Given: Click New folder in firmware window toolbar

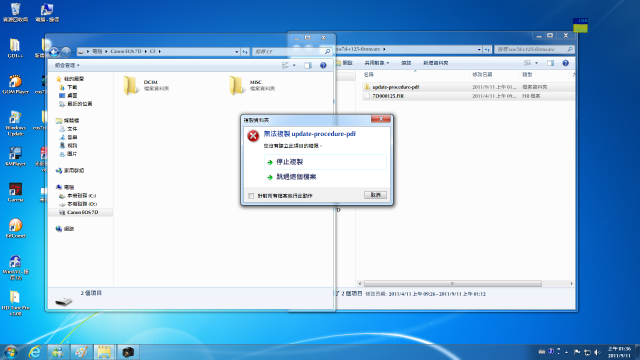Looking at the screenshot, I should [x=436, y=63].
